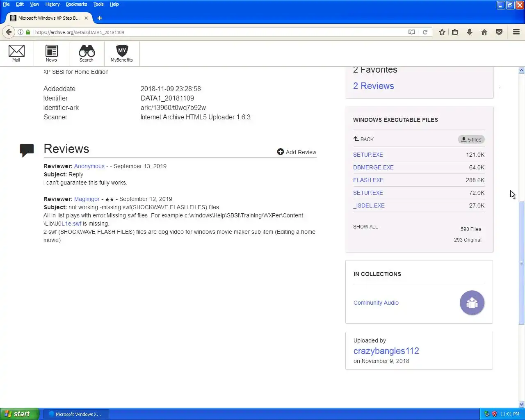The height and width of the screenshot is (420, 525).
Task: Click the identifier value DATA1_20181109
Action: (x=167, y=98)
